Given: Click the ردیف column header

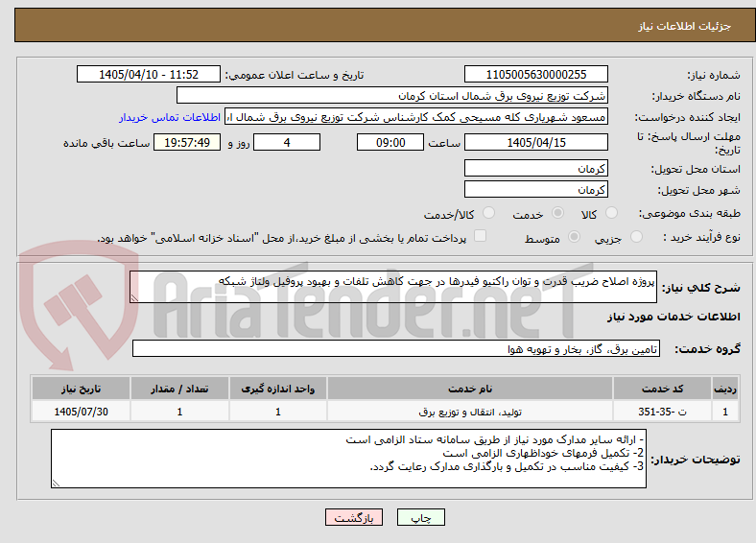Looking at the screenshot, I should 725,389.
